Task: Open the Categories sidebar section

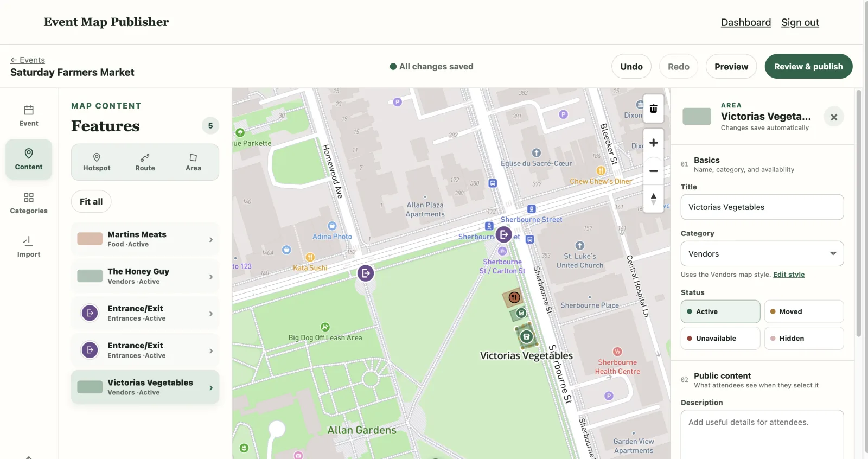Action: tap(29, 203)
